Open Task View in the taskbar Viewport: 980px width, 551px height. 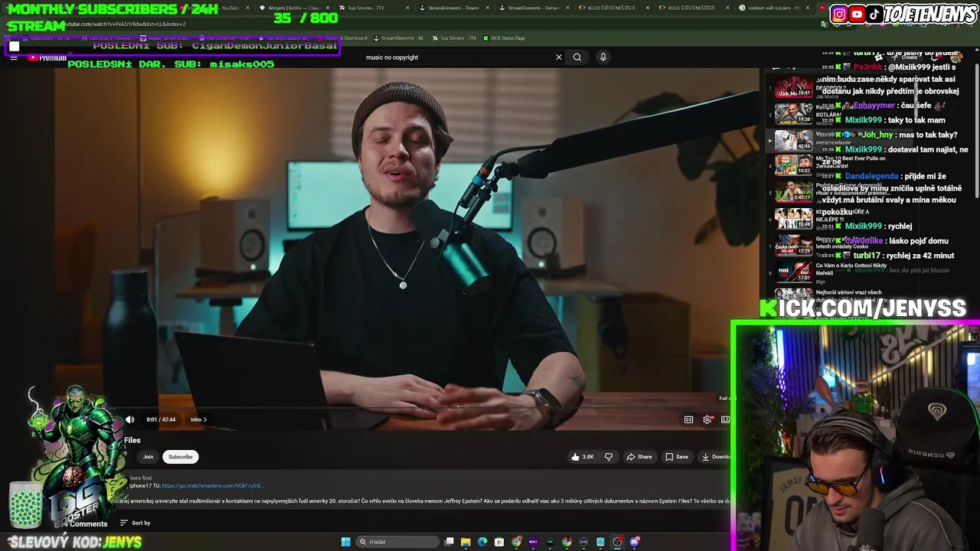(449, 542)
